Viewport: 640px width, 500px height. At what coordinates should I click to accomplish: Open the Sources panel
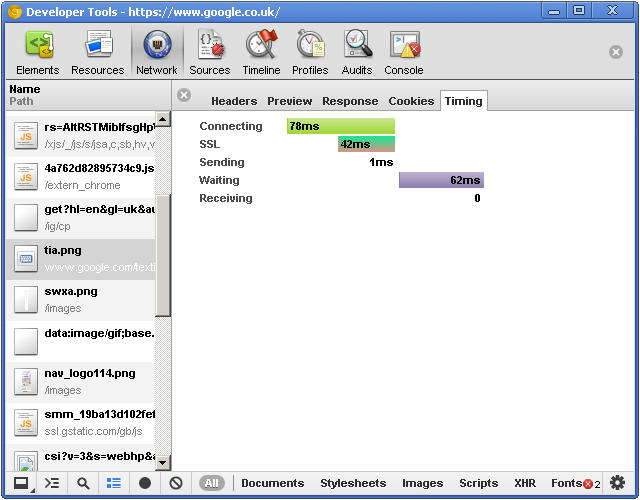click(x=210, y=52)
